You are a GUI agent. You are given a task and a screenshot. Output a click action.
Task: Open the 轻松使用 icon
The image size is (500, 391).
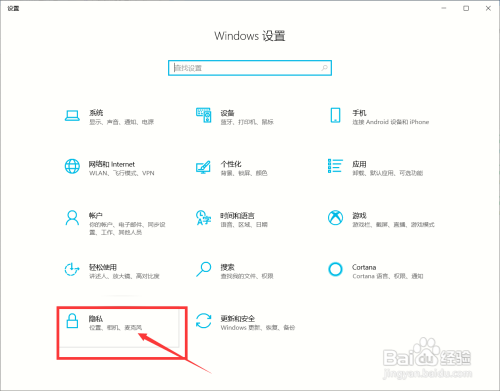pyautogui.click(x=72, y=269)
